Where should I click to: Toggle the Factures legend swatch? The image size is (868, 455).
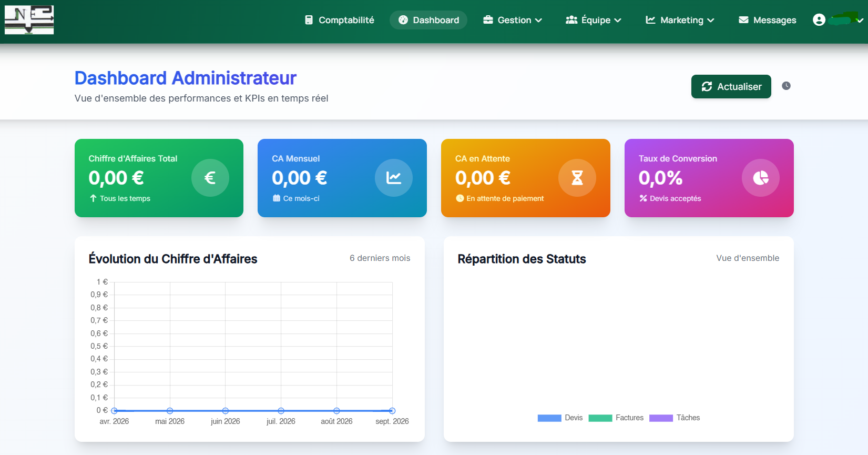600,418
